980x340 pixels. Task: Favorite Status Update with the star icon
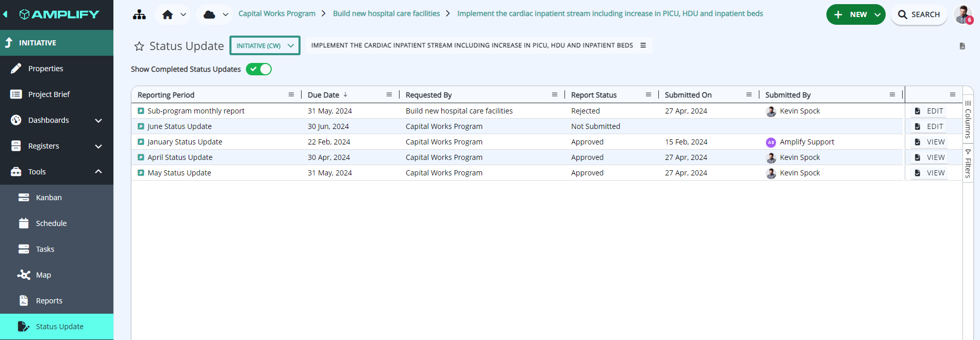pos(139,46)
